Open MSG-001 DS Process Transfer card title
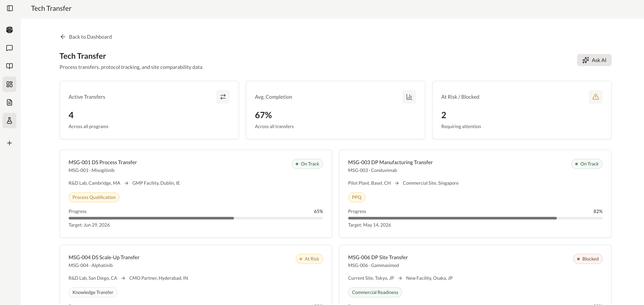The height and width of the screenshot is (305, 644). [x=103, y=162]
